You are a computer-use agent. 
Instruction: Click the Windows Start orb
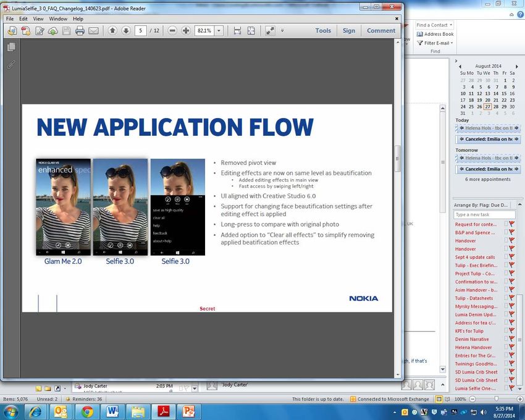click(x=11, y=411)
